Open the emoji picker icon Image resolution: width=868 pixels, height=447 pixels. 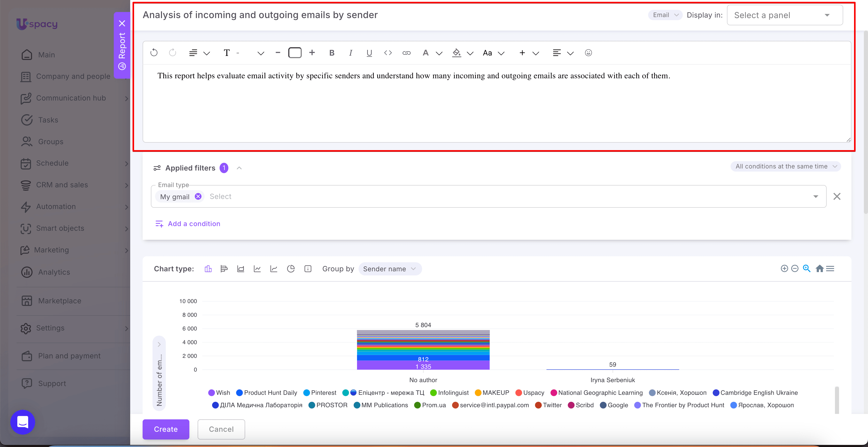pyautogui.click(x=588, y=53)
